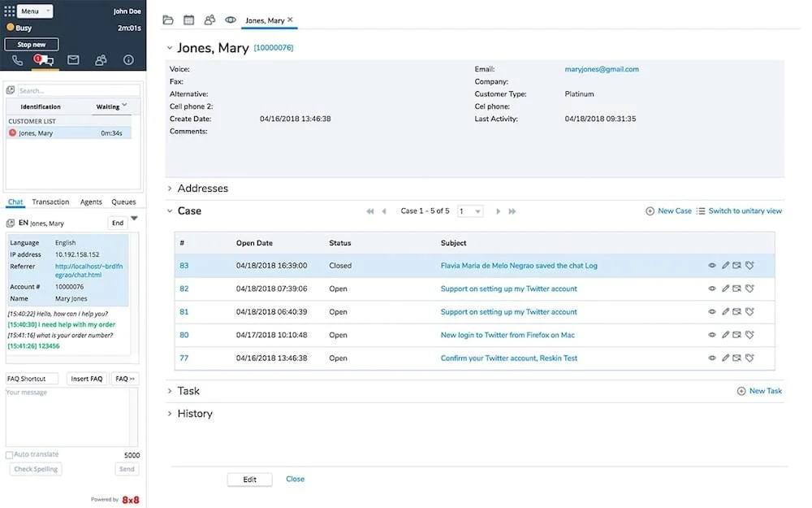Click the folder icon in top toolbar
This screenshot has height=508, width=812.
point(168,20)
